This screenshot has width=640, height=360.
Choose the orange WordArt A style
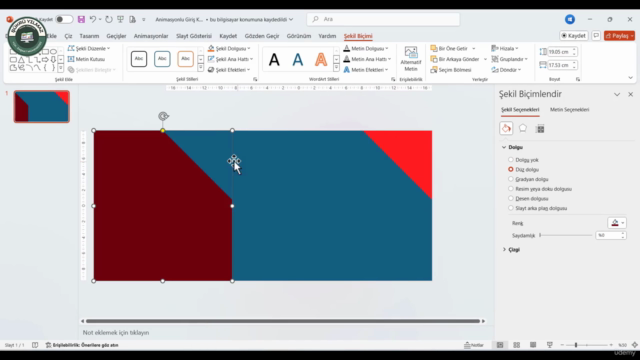click(321, 60)
